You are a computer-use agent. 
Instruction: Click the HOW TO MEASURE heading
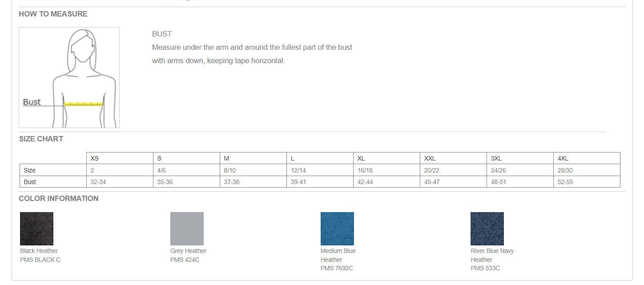click(53, 14)
